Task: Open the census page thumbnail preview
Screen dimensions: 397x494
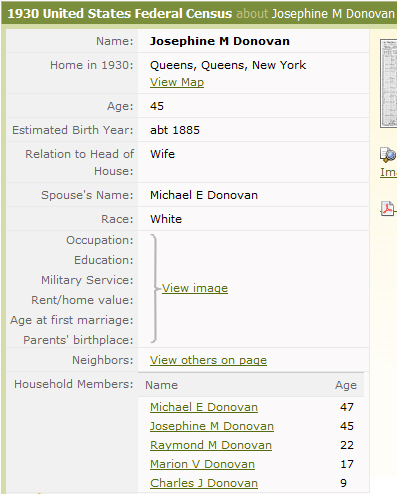Action: pos(389,83)
